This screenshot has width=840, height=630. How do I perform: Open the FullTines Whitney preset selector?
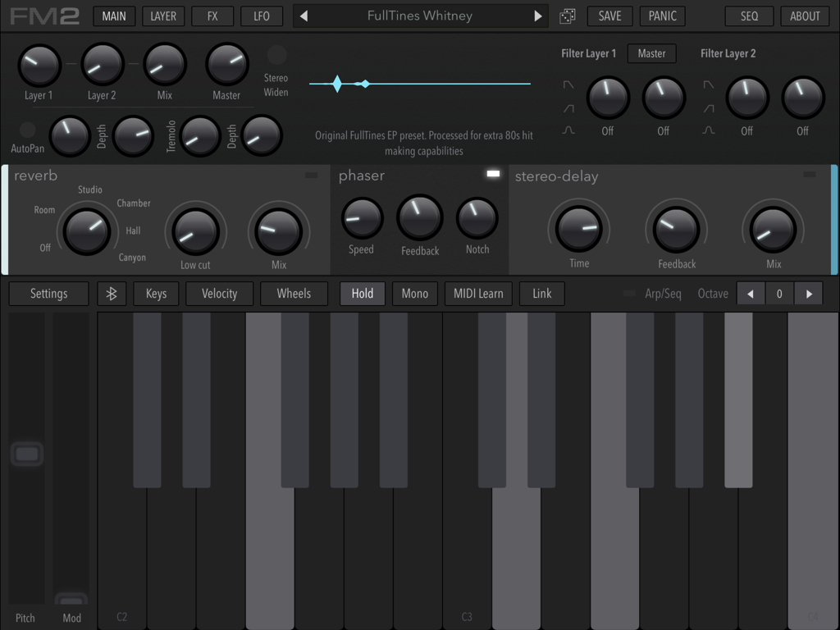click(x=420, y=16)
